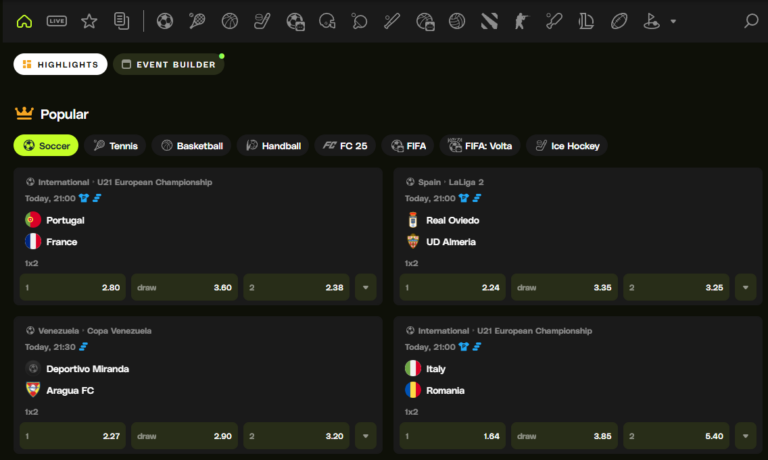This screenshot has width=768, height=460.
Task: Open the LIVE events section
Action: tap(57, 21)
